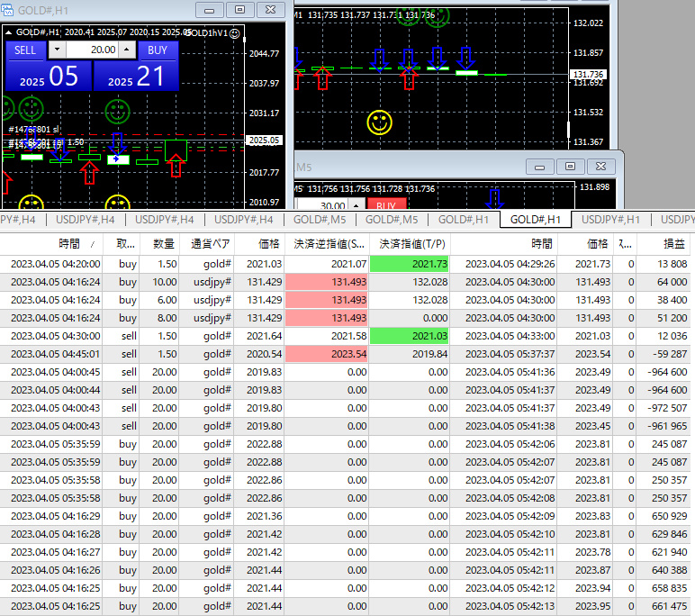Close the M5 chart window
This screenshot has height=616, width=695.
(600, 167)
